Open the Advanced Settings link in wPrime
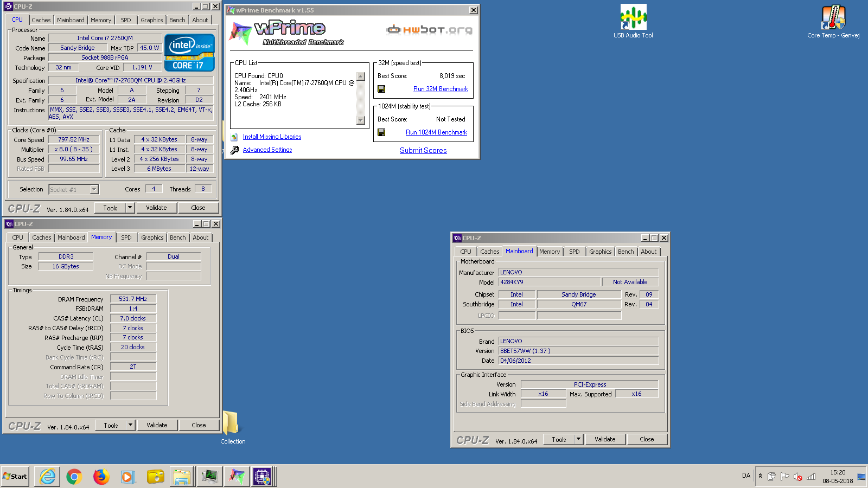The image size is (868, 488). [x=267, y=150]
